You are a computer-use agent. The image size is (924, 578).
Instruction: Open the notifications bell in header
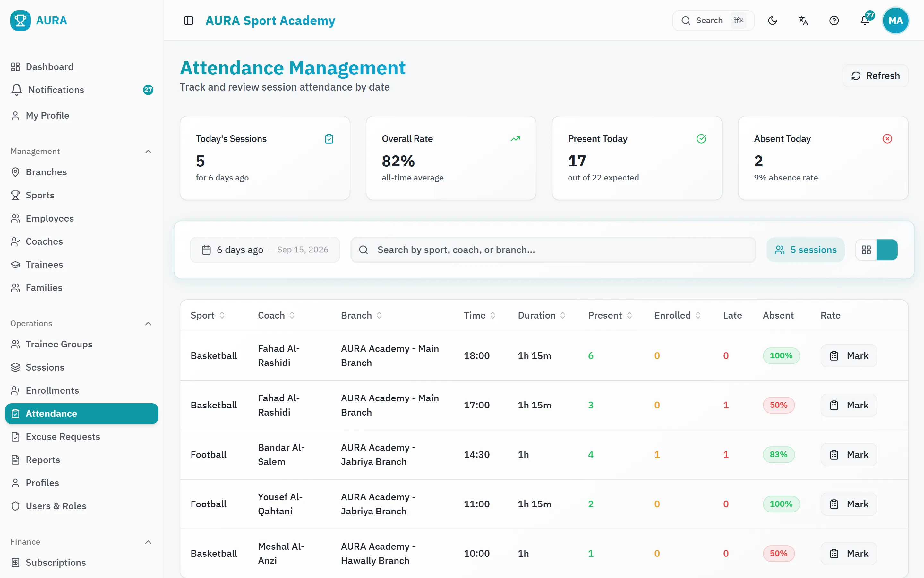pos(865,21)
